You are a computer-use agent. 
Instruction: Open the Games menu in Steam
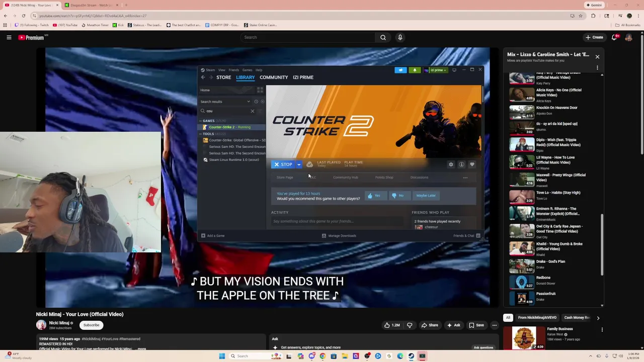click(247, 70)
